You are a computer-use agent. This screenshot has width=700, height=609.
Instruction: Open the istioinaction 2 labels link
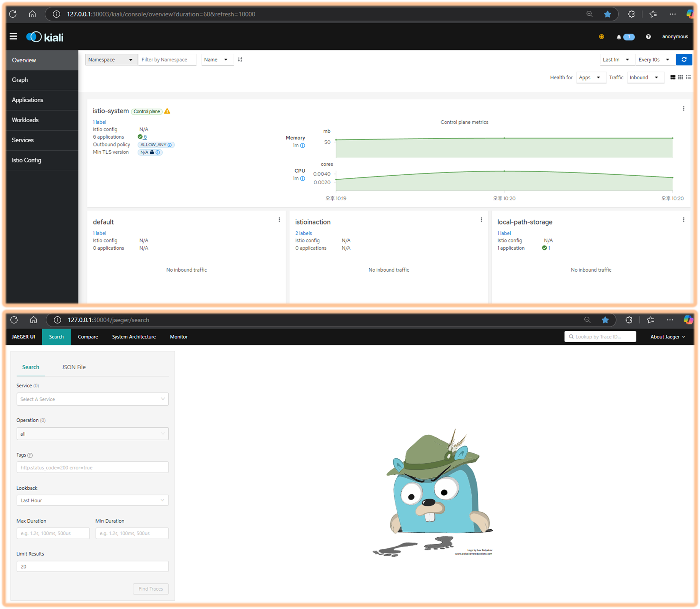point(303,233)
